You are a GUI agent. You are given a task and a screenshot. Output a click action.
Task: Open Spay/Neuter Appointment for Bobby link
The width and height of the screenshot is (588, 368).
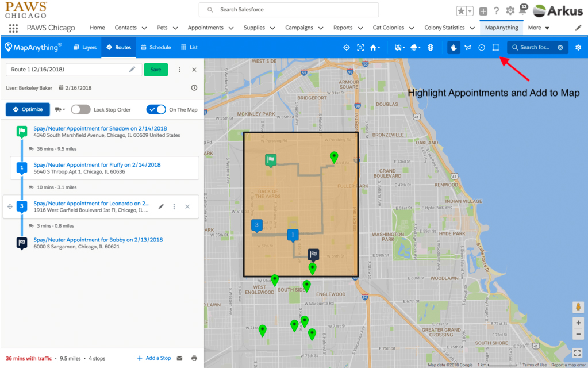pyautogui.click(x=98, y=240)
